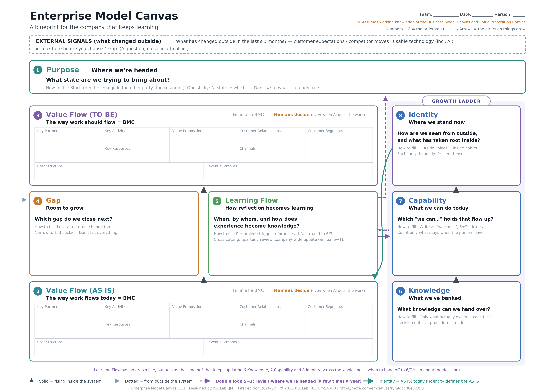This screenshot has width=555, height=392.
Task: Click the purple "drives" arrow pointing to Capability
Action: pyautogui.click(x=384, y=236)
